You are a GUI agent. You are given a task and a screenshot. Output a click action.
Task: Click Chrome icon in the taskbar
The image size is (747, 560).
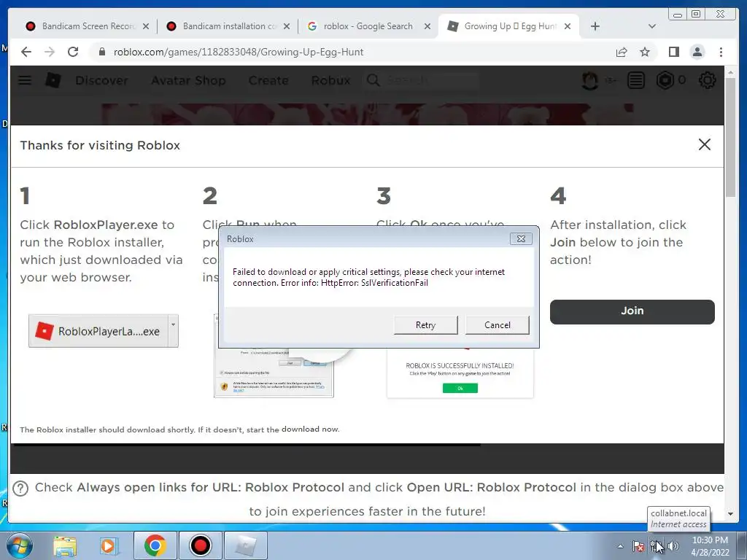[155, 545]
